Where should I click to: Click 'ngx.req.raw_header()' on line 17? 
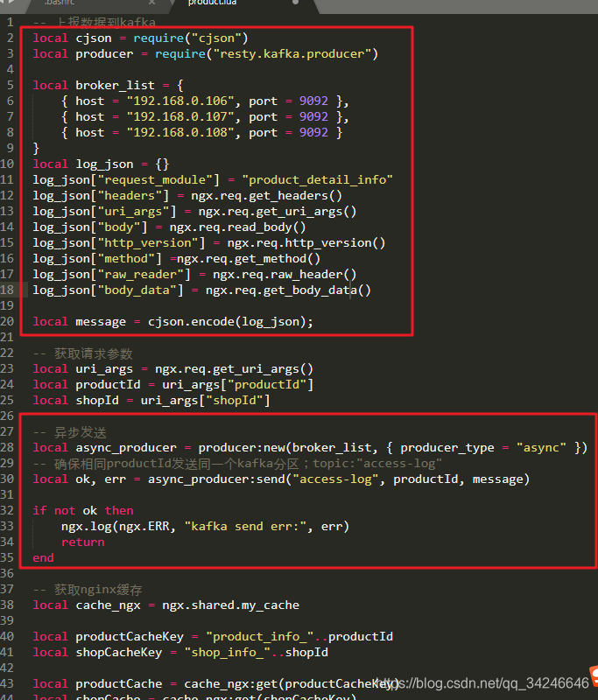click(285, 275)
